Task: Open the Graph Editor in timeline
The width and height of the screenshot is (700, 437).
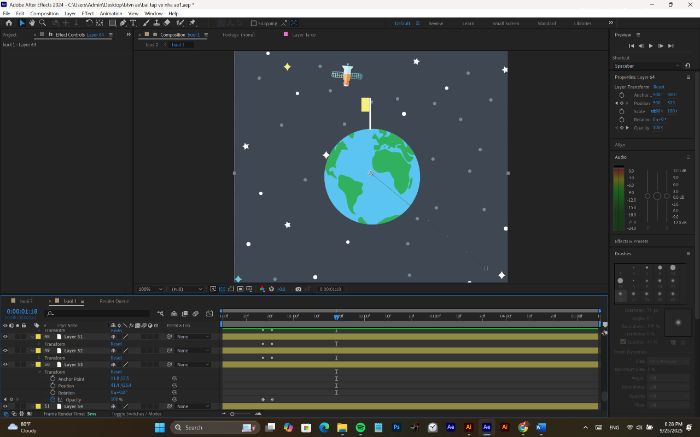Action: (209, 313)
